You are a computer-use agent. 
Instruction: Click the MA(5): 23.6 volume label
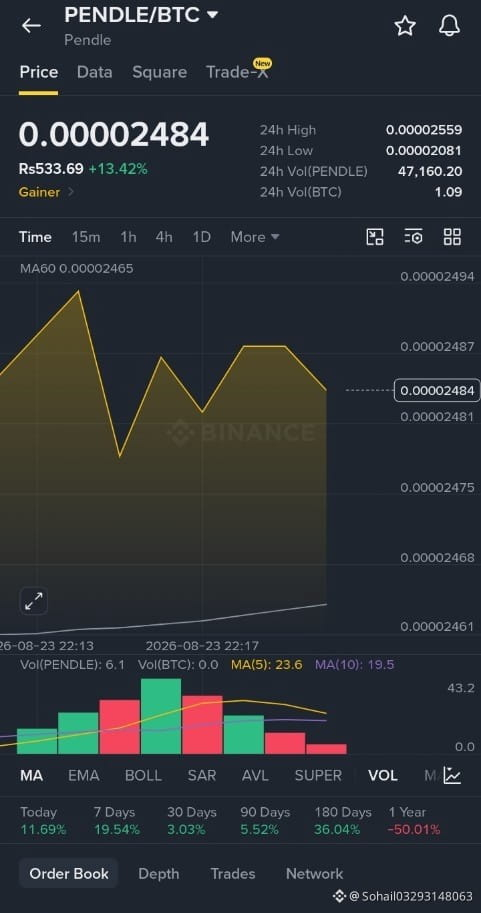(267, 664)
